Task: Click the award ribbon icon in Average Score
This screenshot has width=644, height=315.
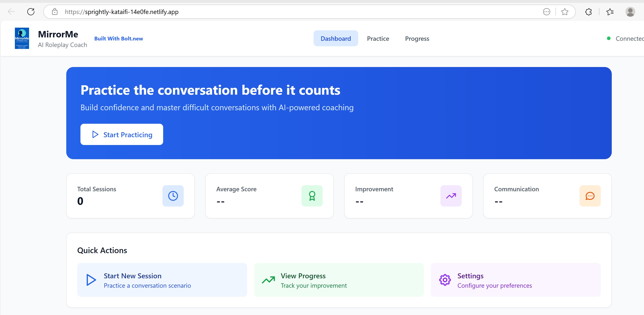Action: (x=312, y=196)
